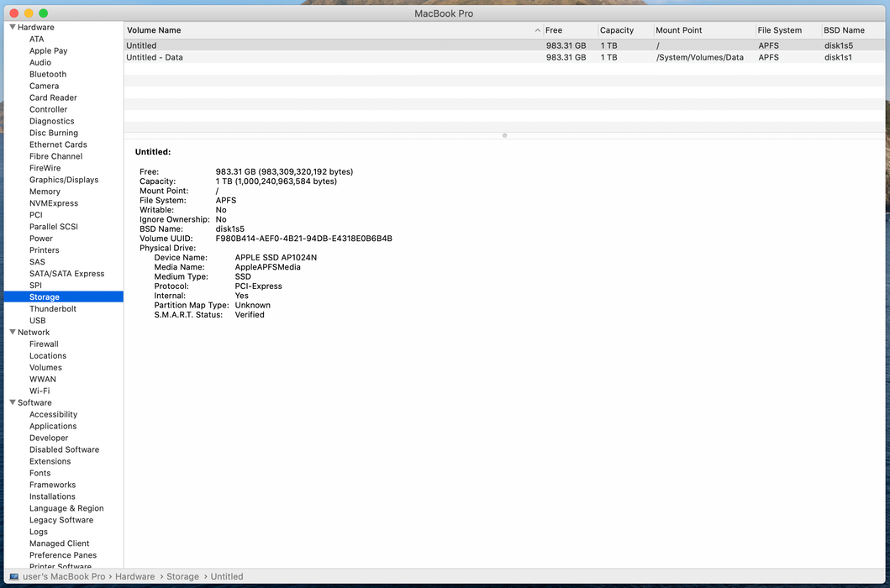890x588 pixels.
Task: Select ATA in the sidebar
Action: coord(37,39)
